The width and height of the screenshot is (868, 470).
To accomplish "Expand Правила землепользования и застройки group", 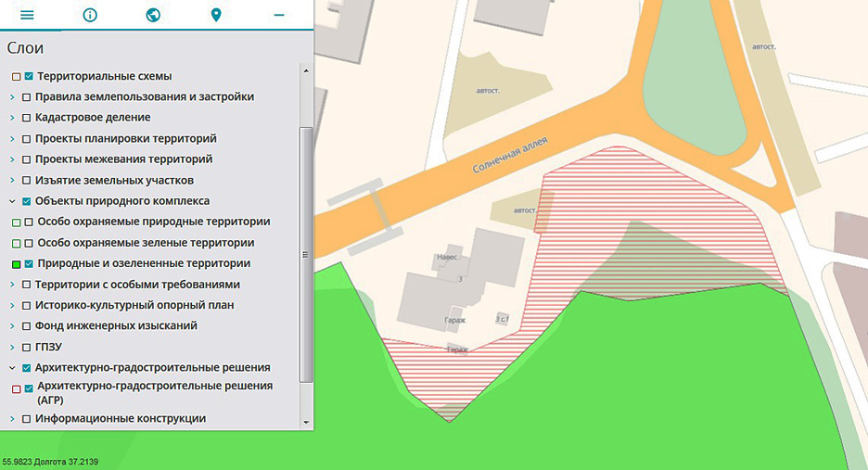I will 13,97.
